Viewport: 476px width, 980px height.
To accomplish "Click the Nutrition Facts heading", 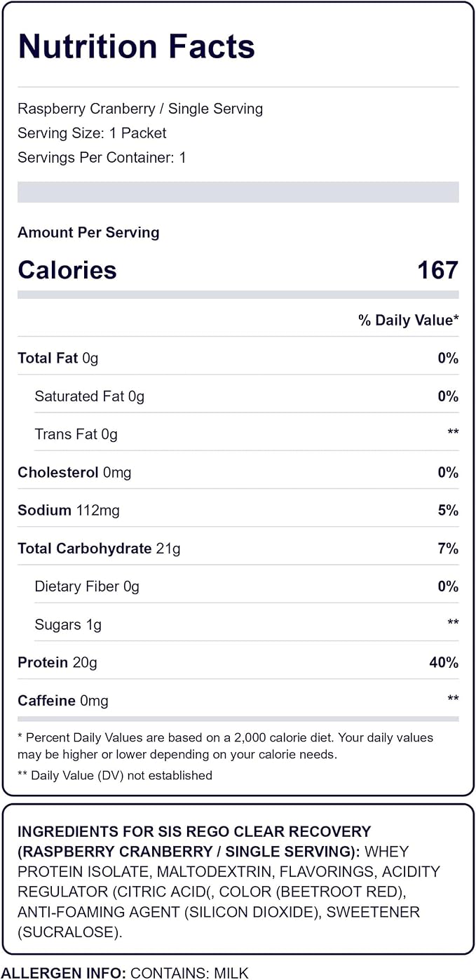I will (136, 47).
